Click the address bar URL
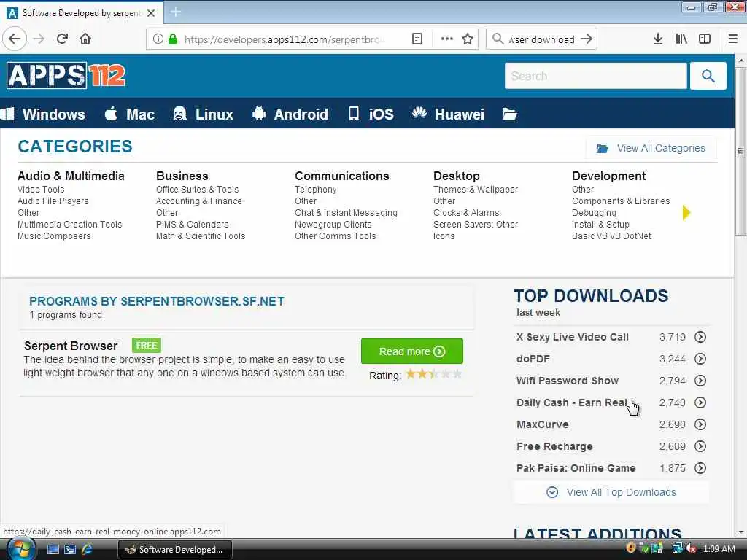Viewport: 747px width, 560px height. tap(285, 39)
